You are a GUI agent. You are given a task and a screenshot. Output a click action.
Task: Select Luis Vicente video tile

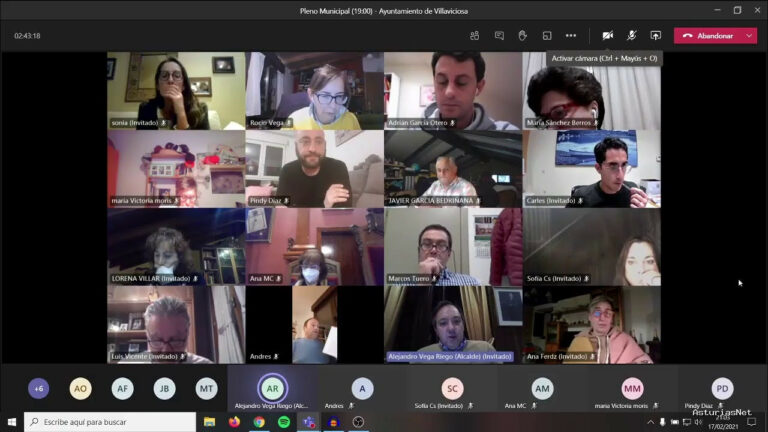point(176,324)
